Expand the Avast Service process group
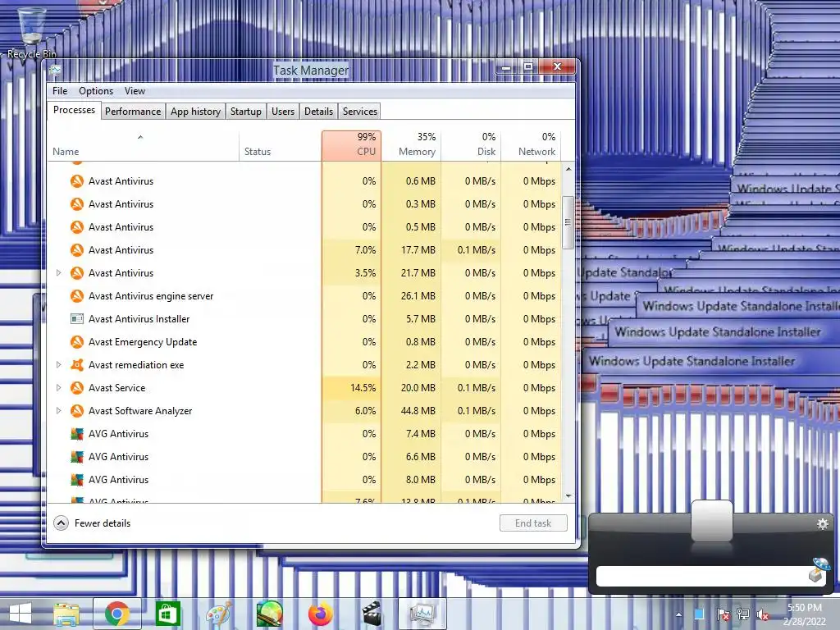Image resolution: width=840 pixels, height=630 pixels. (x=59, y=388)
